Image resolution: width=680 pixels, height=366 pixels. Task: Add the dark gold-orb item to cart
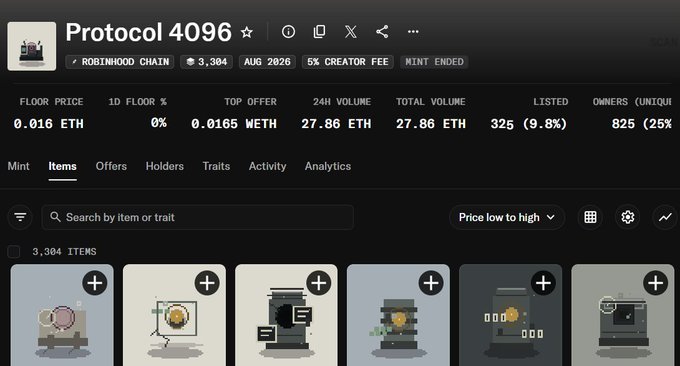543,283
